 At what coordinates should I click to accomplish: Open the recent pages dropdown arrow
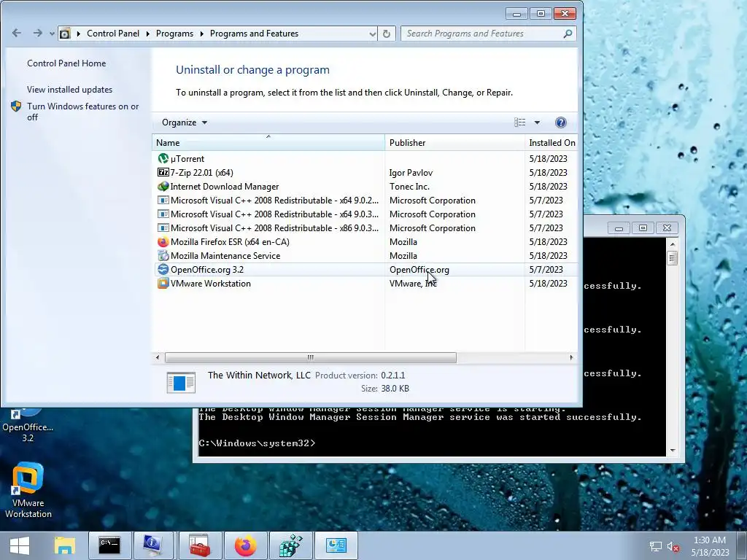52,34
